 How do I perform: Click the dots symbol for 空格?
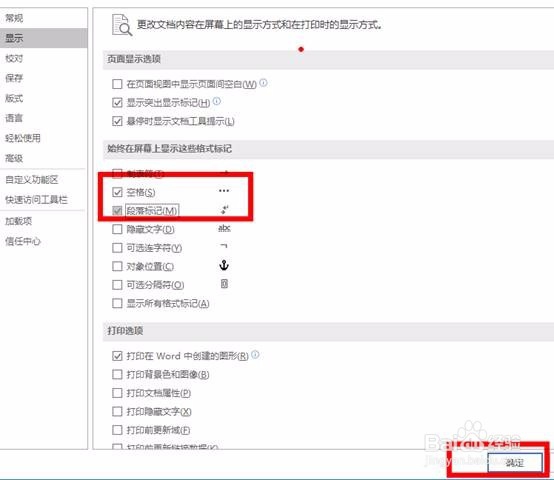click(224, 191)
